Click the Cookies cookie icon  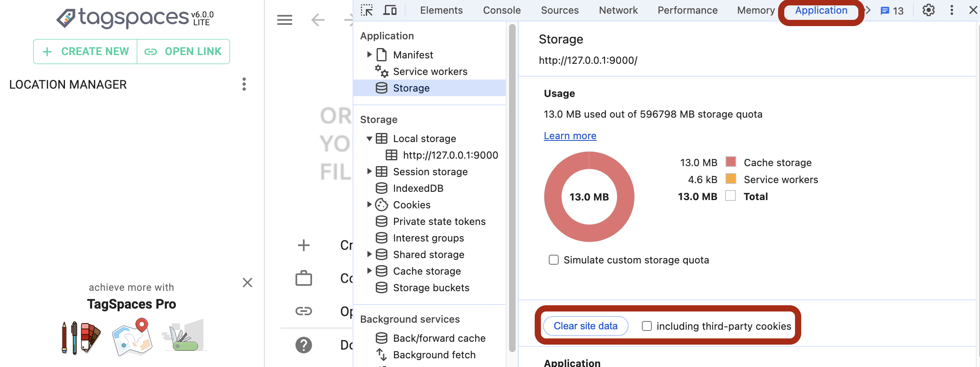click(x=382, y=205)
